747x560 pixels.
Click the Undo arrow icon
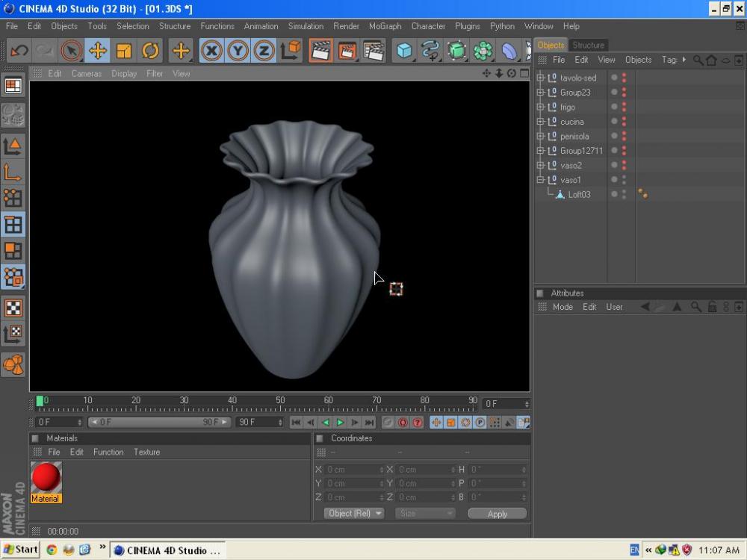click(19, 51)
